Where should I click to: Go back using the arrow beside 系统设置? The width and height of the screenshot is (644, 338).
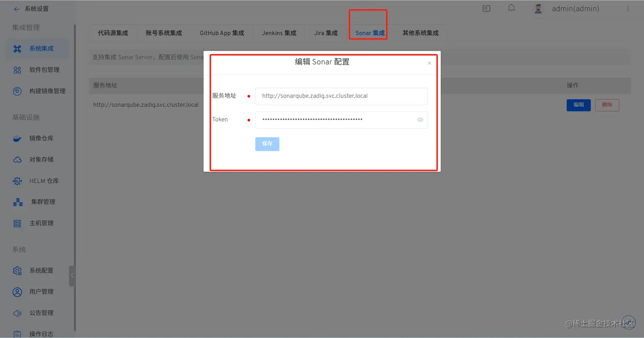17,9
